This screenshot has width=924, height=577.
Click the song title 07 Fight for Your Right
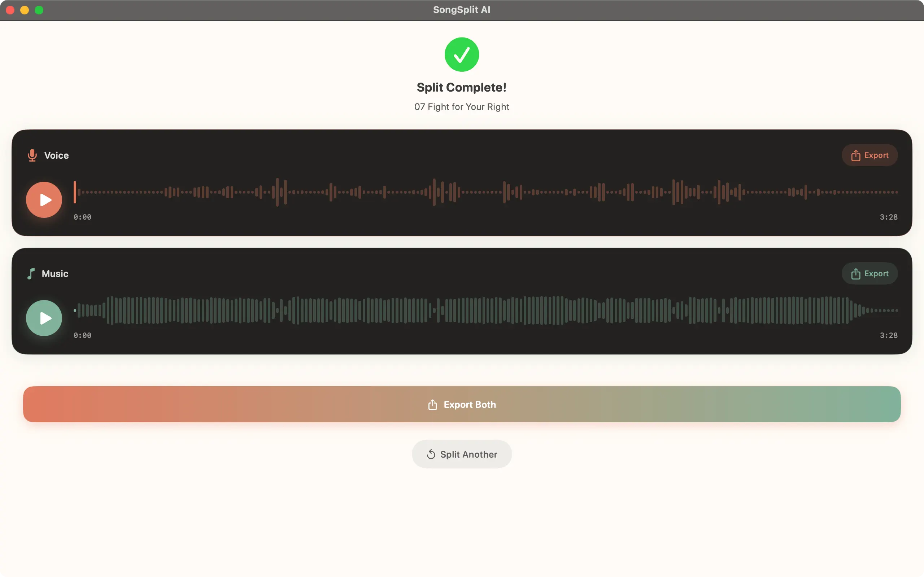click(x=462, y=107)
